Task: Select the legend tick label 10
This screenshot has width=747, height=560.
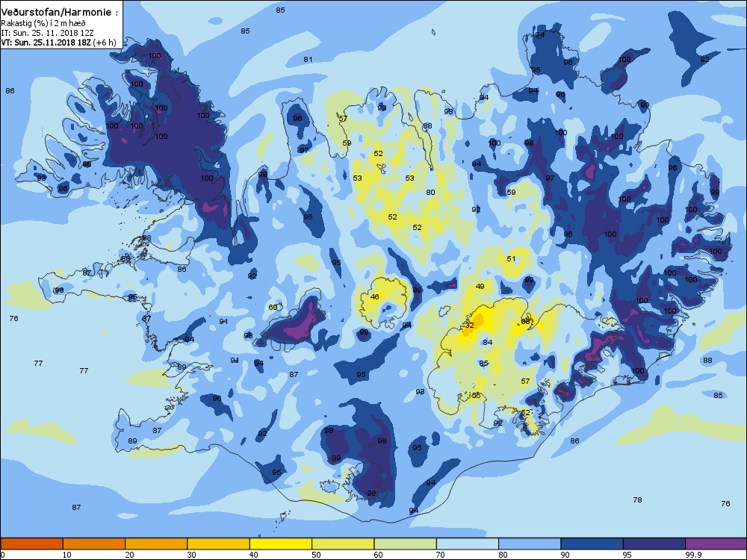Action: point(66,555)
